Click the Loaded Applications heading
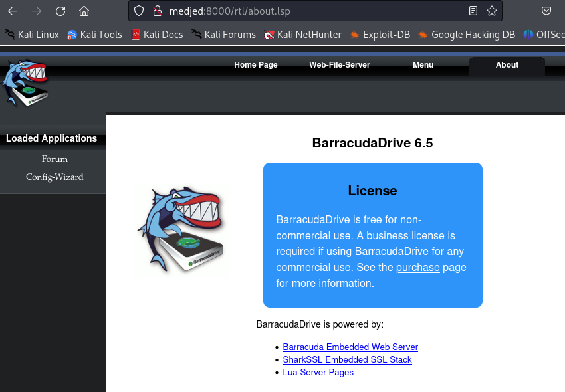 point(52,138)
